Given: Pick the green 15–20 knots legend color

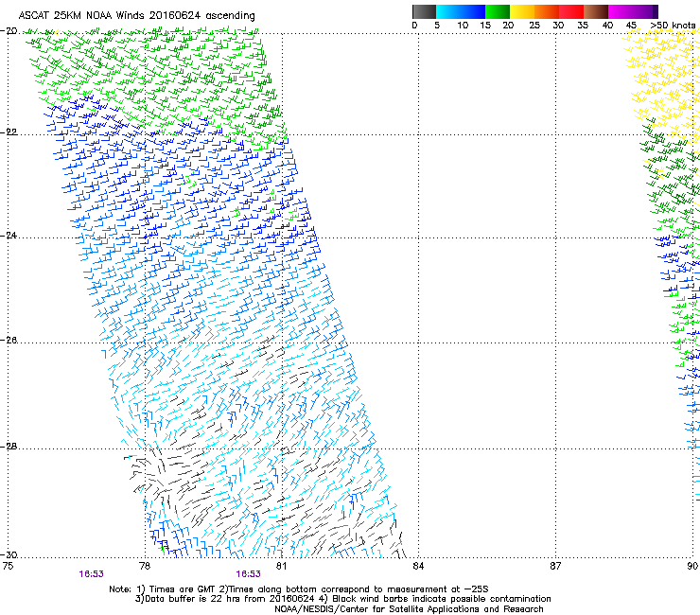Looking at the screenshot, I should pos(498,11).
